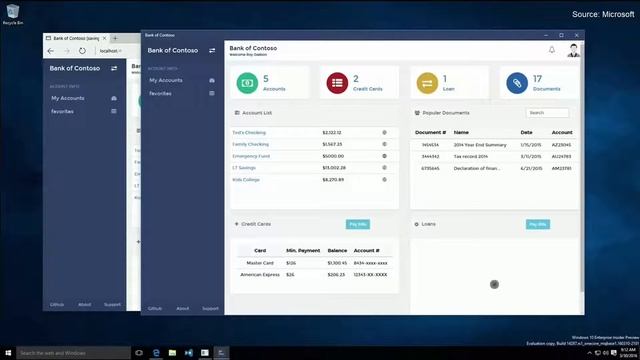This screenshot has height=360, width=640.
Task: Open LT Savings account link
Action: pyautogui.click(x=244, y=168)
